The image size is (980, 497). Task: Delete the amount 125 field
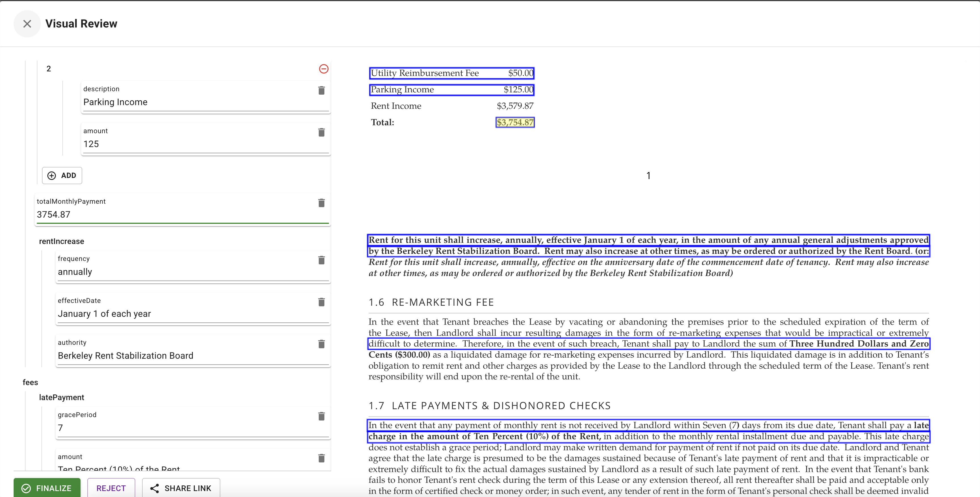point(321,132)
